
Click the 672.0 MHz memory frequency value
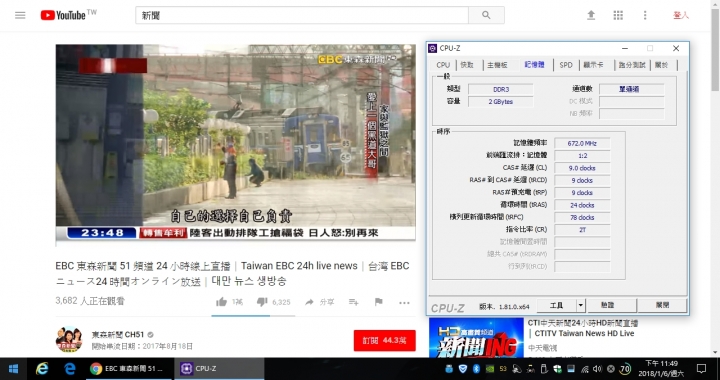click(582, 143)
